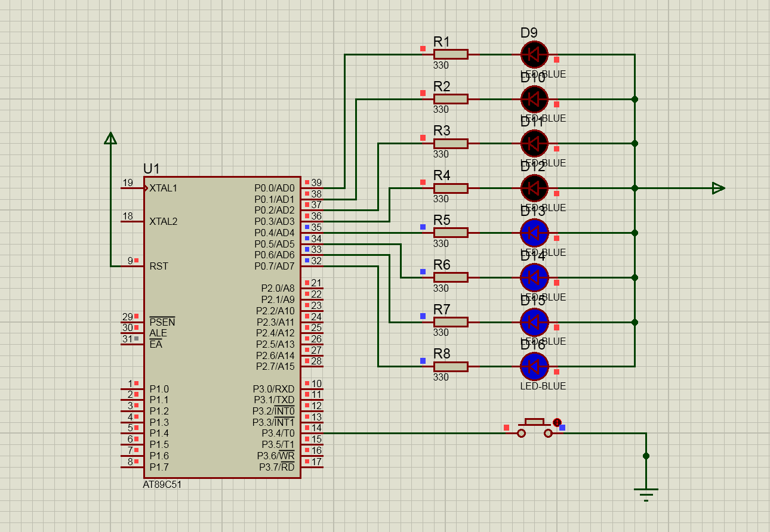Select the D9 LED symbol

pos(534,55)
